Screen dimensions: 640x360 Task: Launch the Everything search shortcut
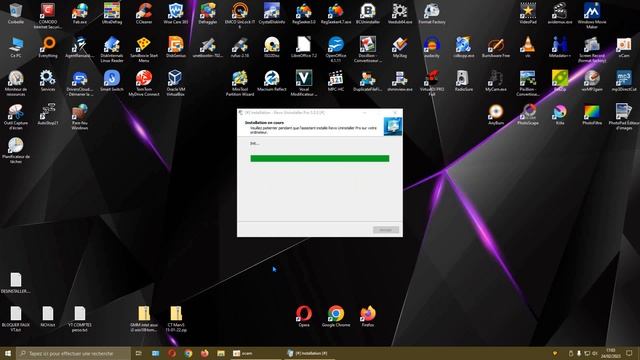pos(48,47)
